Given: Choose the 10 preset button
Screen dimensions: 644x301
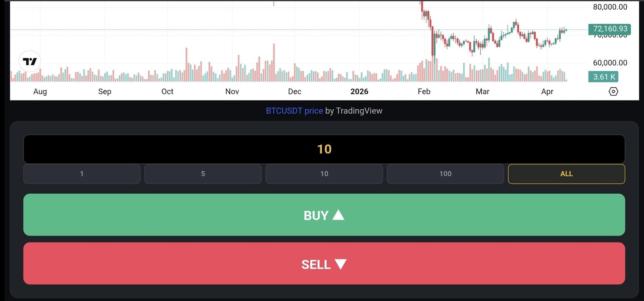Looking at the screenshot, I should click(x=324, y=174).
